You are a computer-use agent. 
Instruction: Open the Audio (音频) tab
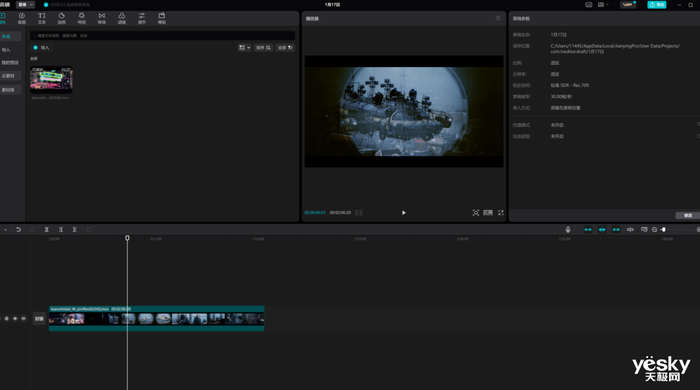coord(21,18)
